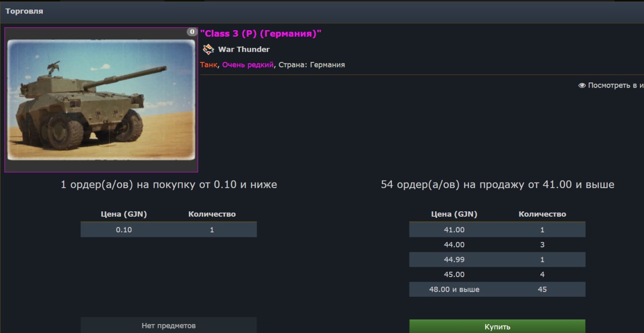Select the 41.00 sell order row
This screenshot has height=333, width=644.
pyautogui.click(x=497, y=230)
